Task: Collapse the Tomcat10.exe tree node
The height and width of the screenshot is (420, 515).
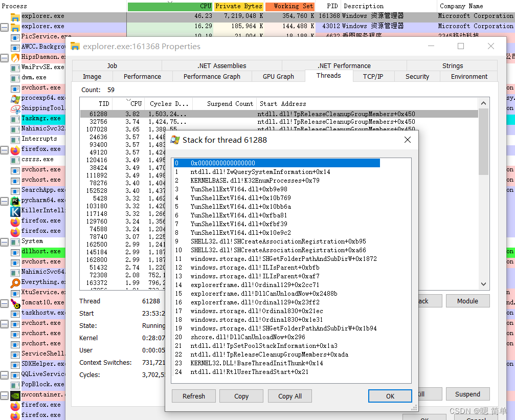Action: click(4, 303)
